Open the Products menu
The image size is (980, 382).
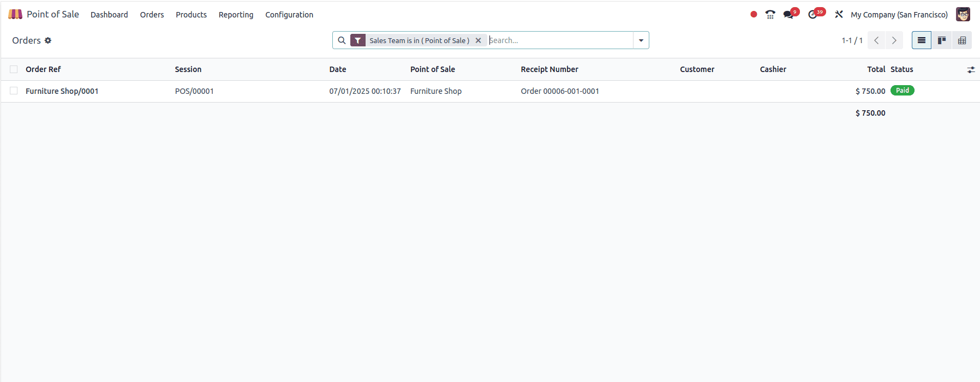pos(191,15)
